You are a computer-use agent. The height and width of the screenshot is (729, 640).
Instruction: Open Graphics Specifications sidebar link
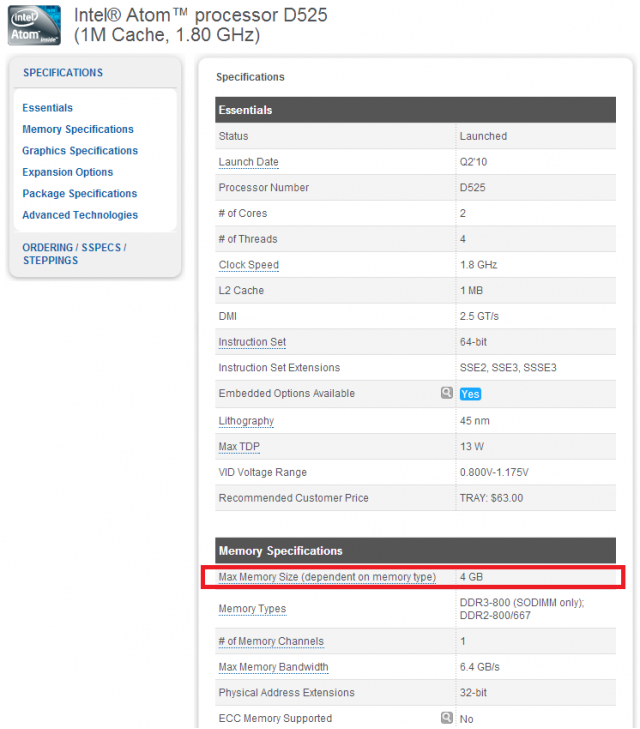[80, 151]
